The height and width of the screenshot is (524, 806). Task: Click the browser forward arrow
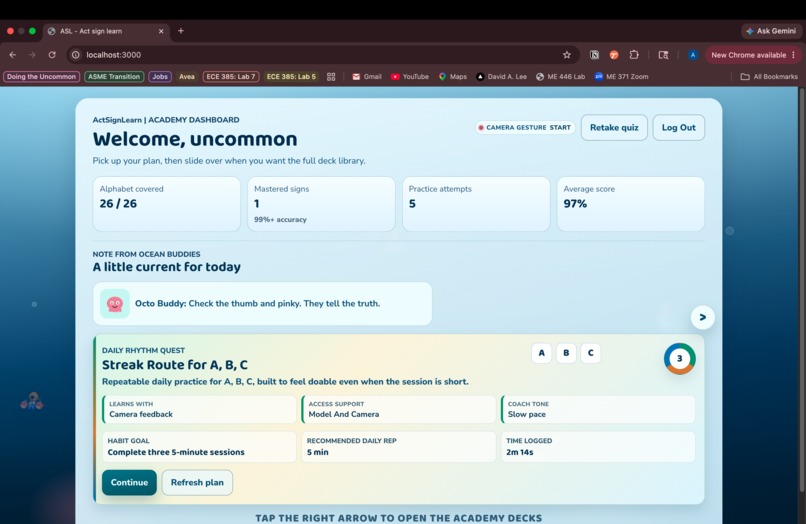click(32, 55)
